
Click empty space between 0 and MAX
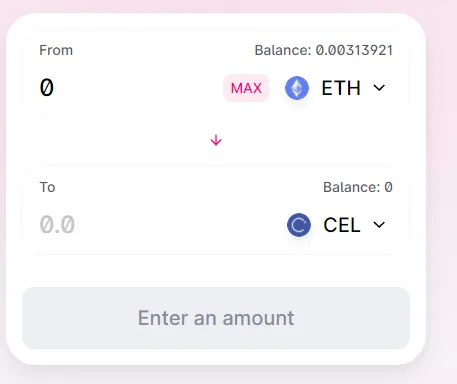pyautogui.click(x=138, y=88)
